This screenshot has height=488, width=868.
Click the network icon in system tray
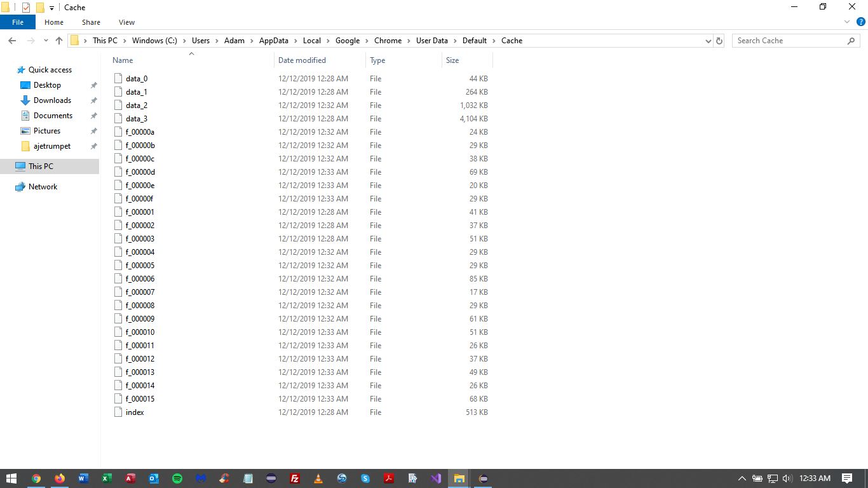pos(773,478)
